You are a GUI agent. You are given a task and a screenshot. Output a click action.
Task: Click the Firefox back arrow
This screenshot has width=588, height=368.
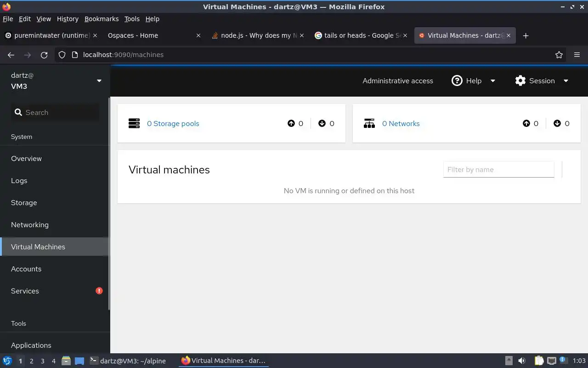coord(11,55)
